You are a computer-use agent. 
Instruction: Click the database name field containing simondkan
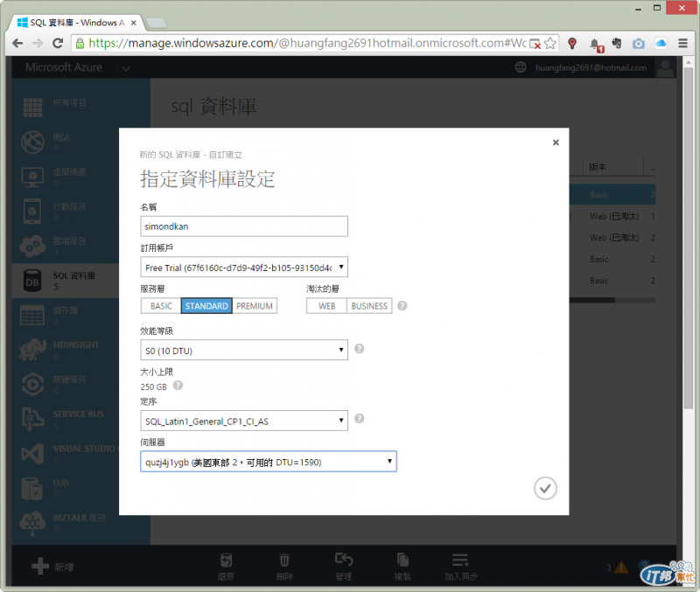pyautogui.click(x=244, y=226)
